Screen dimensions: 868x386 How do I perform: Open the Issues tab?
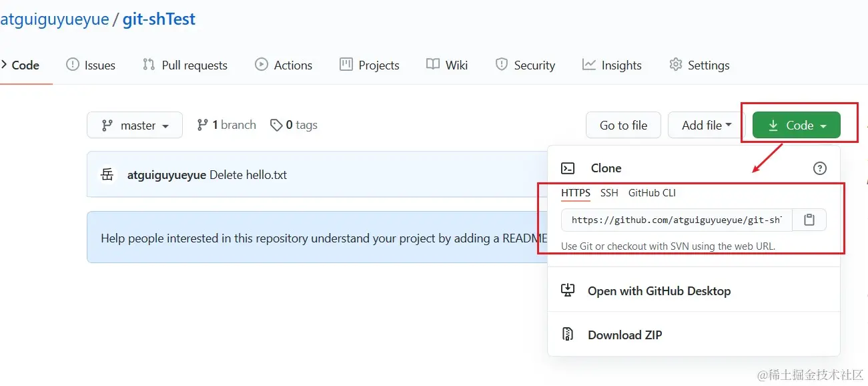coord(91,65)
